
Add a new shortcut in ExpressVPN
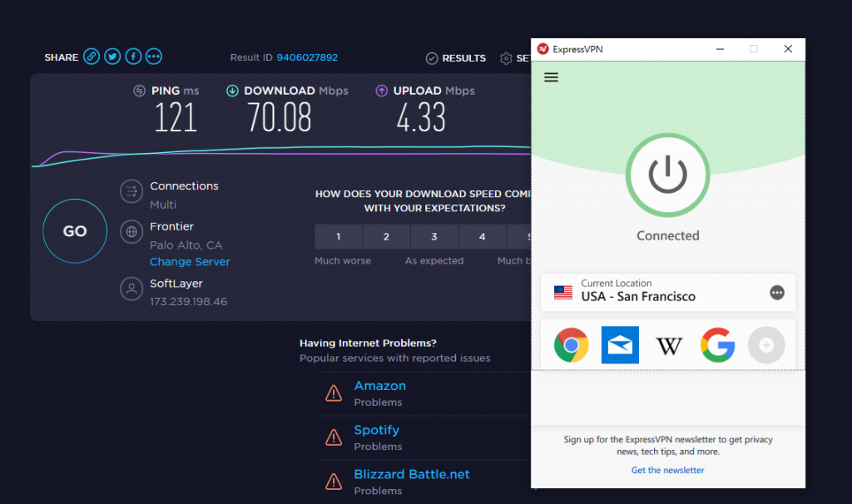pos(766,345)
